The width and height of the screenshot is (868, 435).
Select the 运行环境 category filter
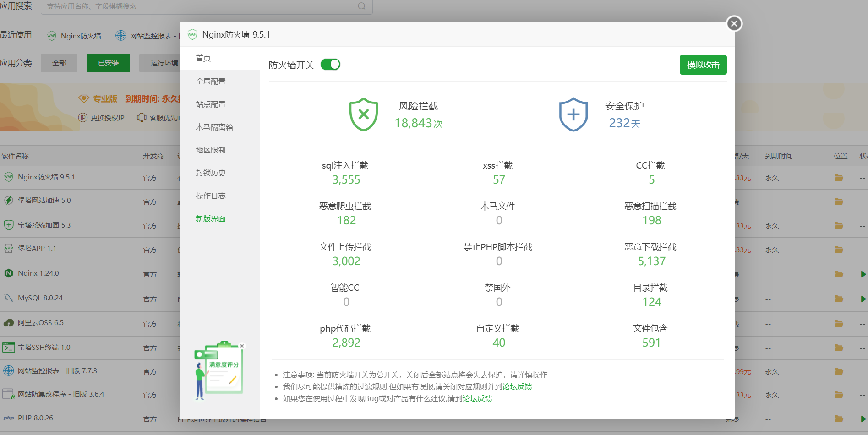pos(159,63)
